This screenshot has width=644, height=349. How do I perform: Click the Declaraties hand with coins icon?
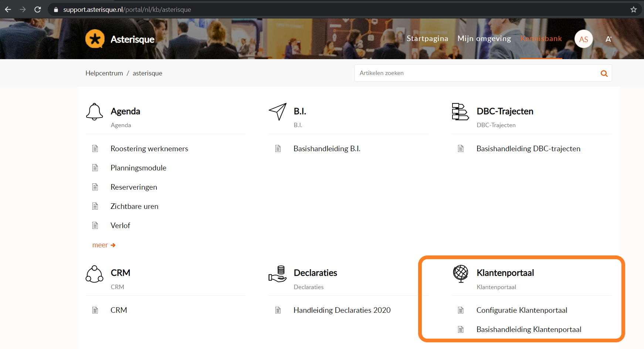[278, 274]
